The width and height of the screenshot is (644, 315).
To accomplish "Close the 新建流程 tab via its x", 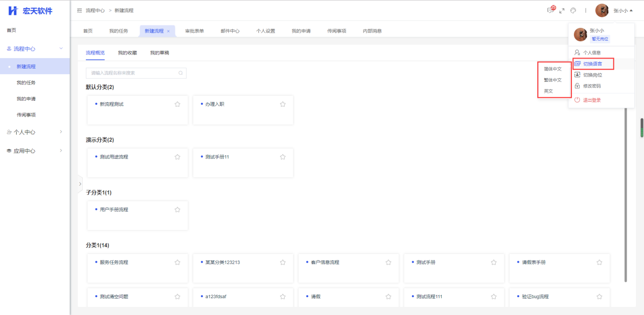I will [x=168, y=31].
